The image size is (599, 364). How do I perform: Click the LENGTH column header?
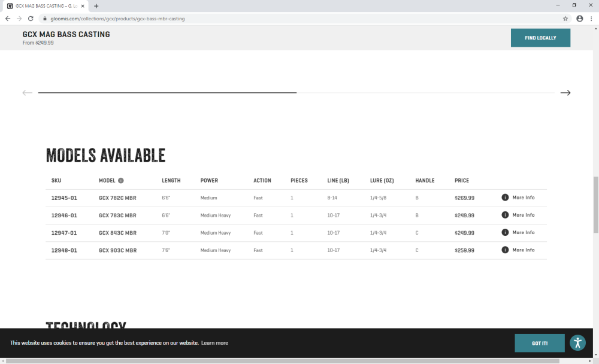(x=171, y=181)
